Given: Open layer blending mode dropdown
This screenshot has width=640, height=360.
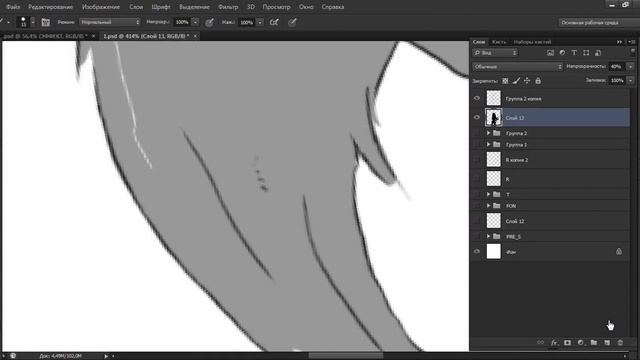Looking at the screenshot, I should click(x=518, y=67).
